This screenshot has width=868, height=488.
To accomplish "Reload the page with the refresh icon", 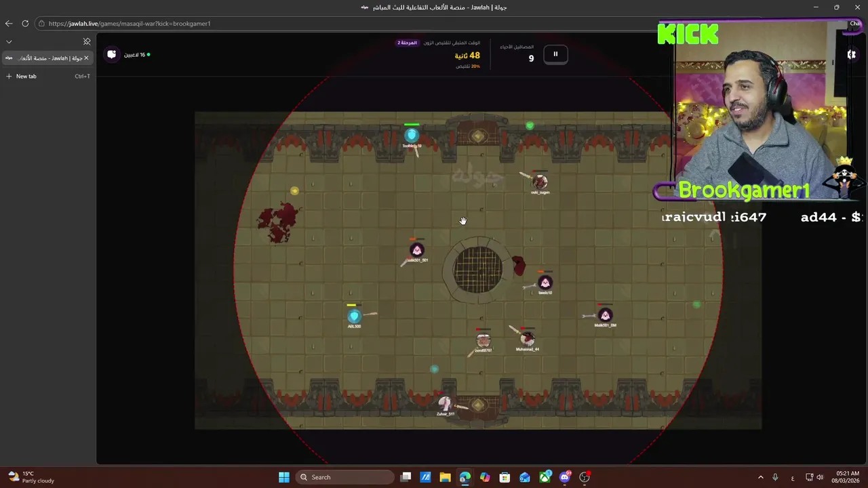I will coord(25,23).
